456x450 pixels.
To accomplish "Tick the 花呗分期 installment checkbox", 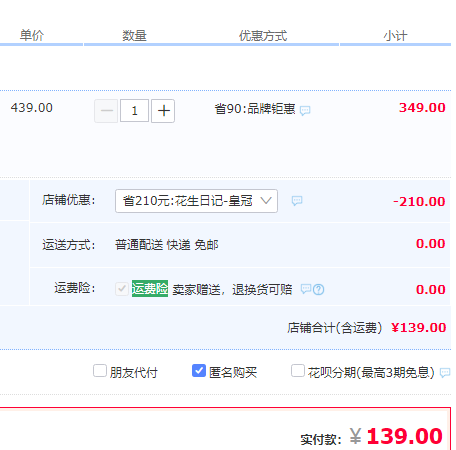I will (298, 371).
